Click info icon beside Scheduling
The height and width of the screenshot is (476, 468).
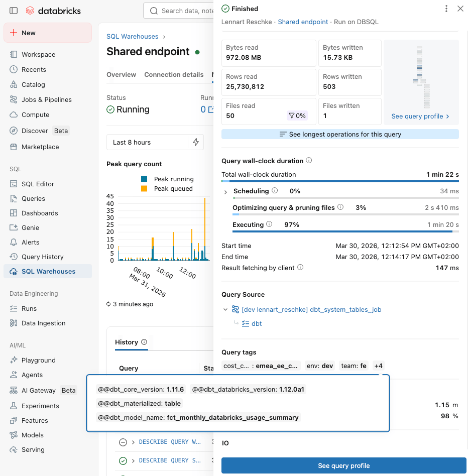[275, 190]
